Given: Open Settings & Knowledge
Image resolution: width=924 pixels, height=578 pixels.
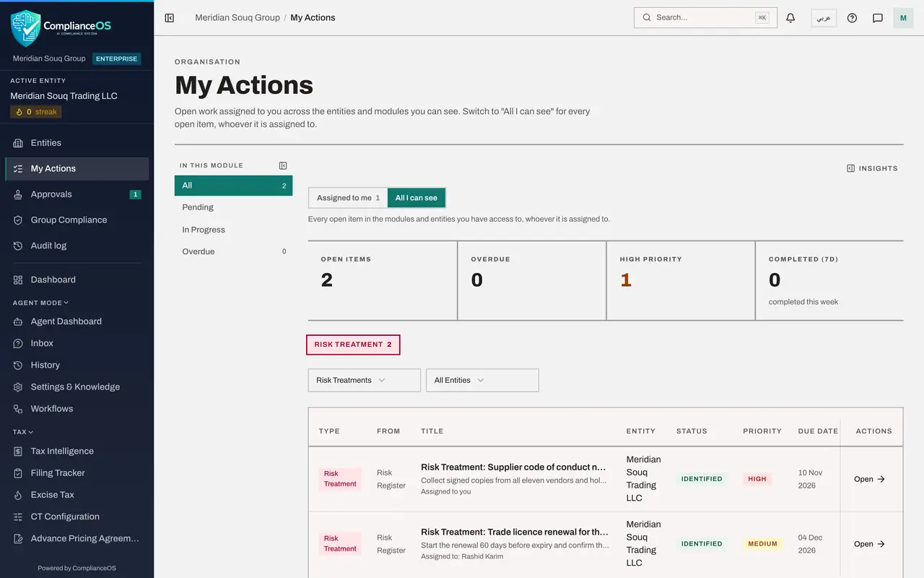Looking at the screenshot, I should coord(77,387).
